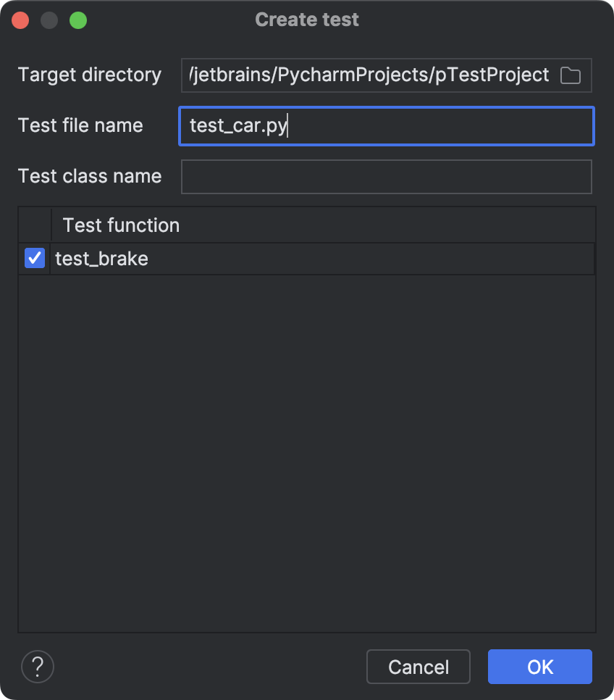This screenshot has width=614, height=700.
Task: Click the Test function column header
Action: click(120, 225)
